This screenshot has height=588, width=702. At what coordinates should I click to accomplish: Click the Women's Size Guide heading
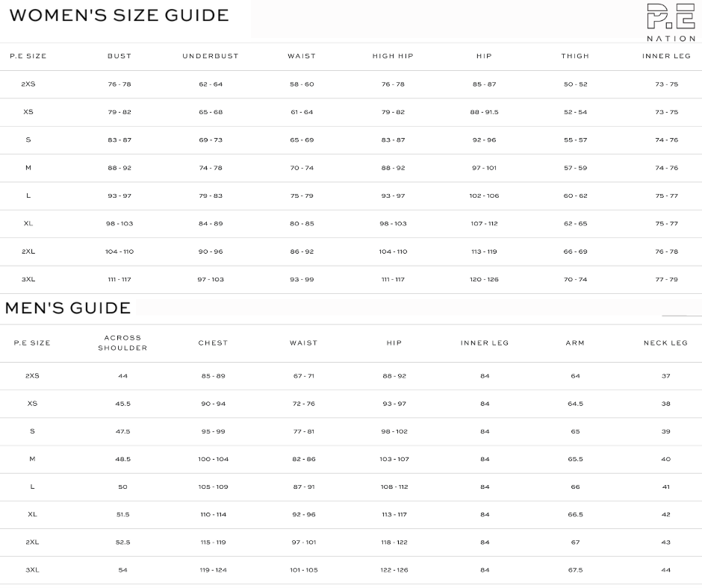point(119,16)
